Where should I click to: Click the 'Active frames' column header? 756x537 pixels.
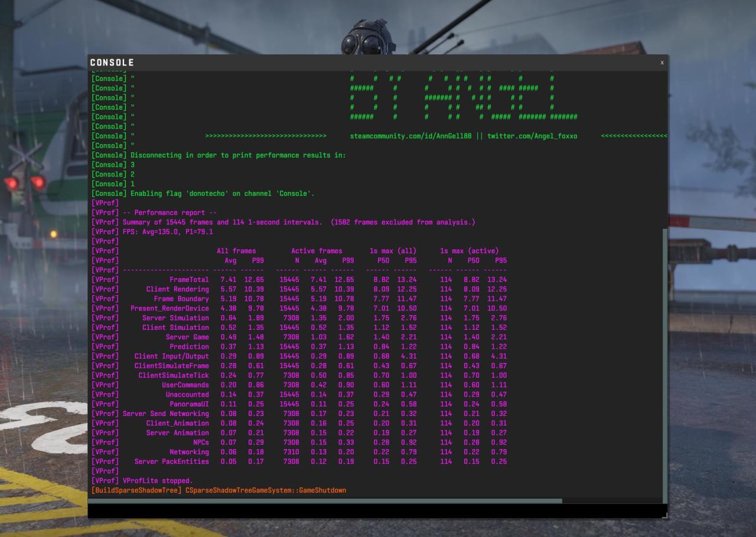[317, 251]
